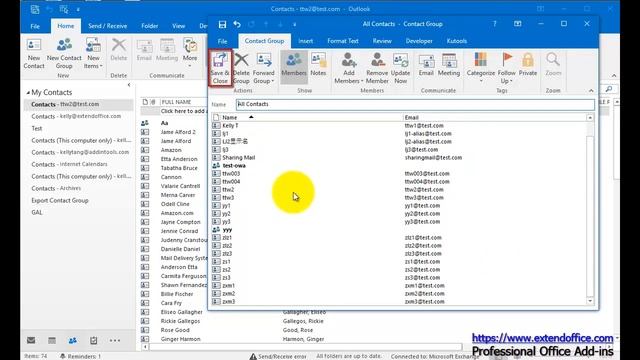Screen dimensions: 640x360
Task: Click Reminders: 1 in status bar
Action: (80, 356)
